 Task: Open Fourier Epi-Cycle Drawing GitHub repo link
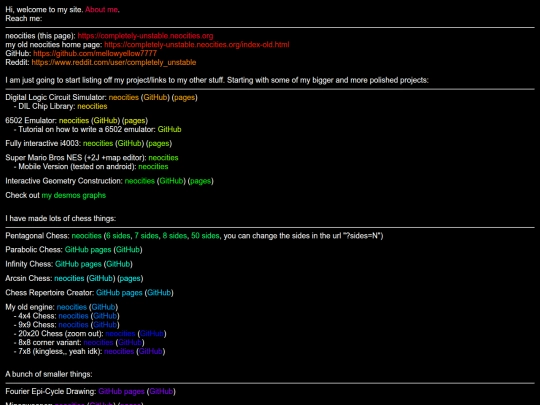coord(161,392)
